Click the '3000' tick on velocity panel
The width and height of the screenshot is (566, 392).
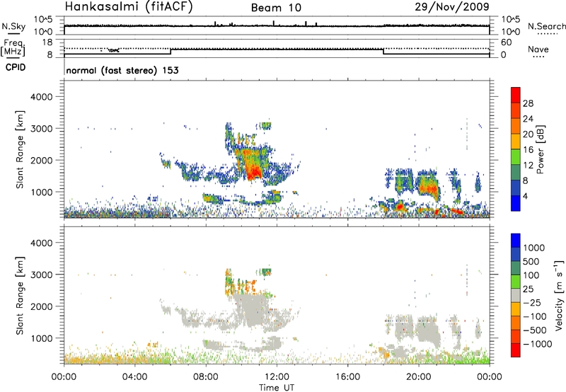41,275
